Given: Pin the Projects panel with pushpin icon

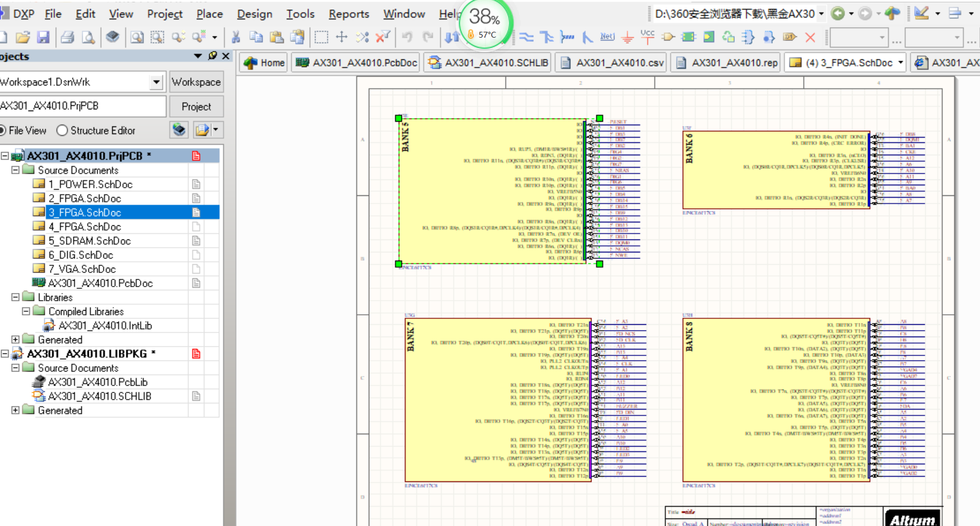Looking at the screenshot, I should point(212,56).
